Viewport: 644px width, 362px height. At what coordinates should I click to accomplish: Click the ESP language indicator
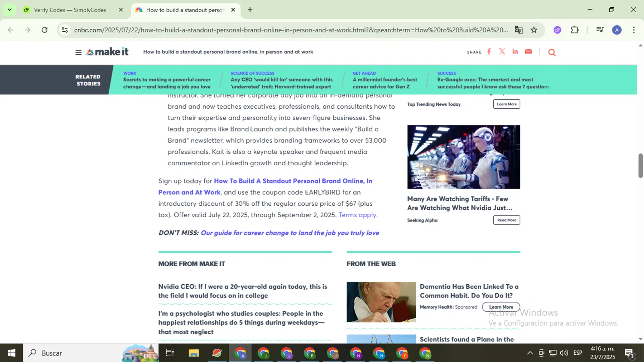coord(578,353)
